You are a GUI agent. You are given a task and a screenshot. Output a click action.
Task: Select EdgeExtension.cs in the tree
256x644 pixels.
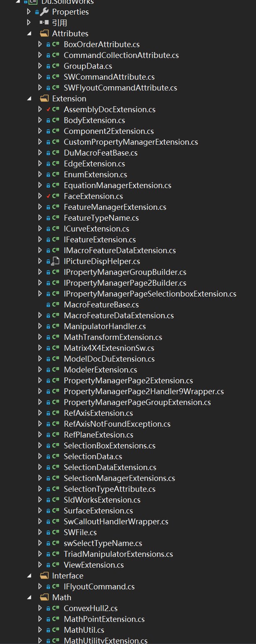click(x=94, y=164)
